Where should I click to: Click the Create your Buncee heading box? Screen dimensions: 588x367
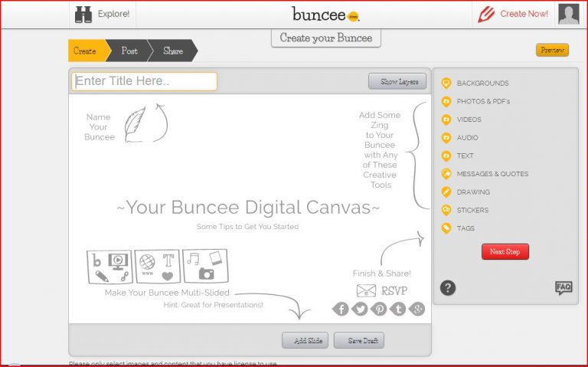tap(326, 38)
